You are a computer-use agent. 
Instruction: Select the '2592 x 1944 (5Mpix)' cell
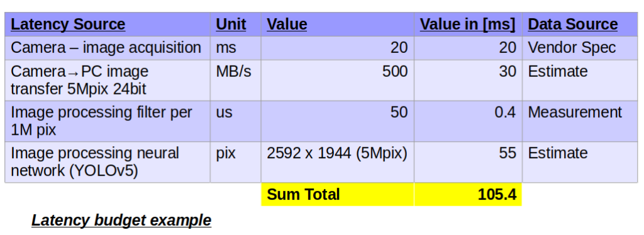[x=337, y=162]
